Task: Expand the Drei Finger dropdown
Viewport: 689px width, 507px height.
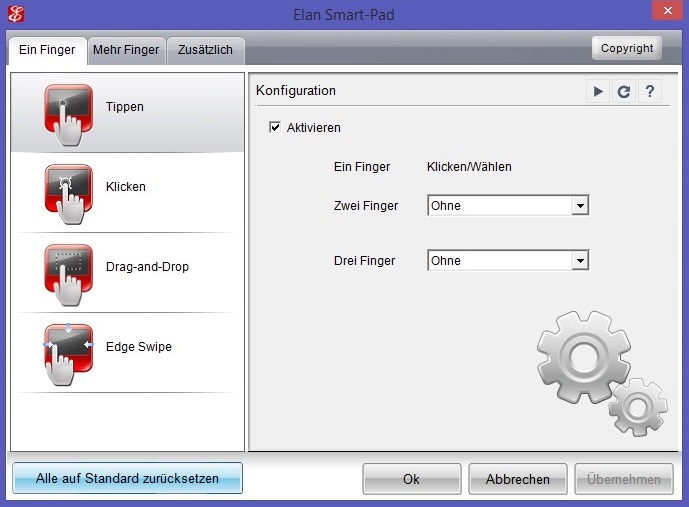Action: tap(508, 261)
